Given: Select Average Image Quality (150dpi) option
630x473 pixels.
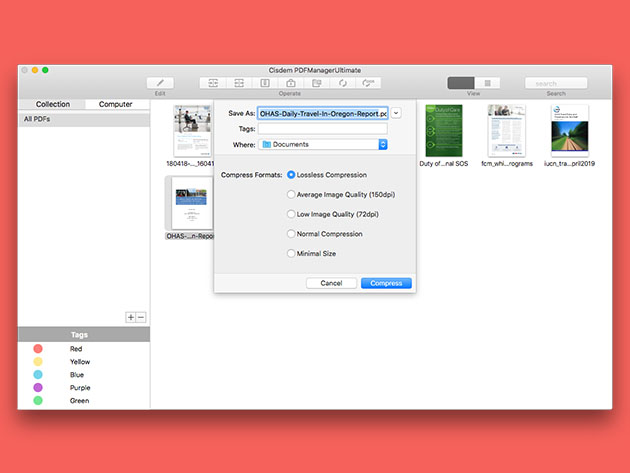Looking at the screenshot, I should (292, 195).
